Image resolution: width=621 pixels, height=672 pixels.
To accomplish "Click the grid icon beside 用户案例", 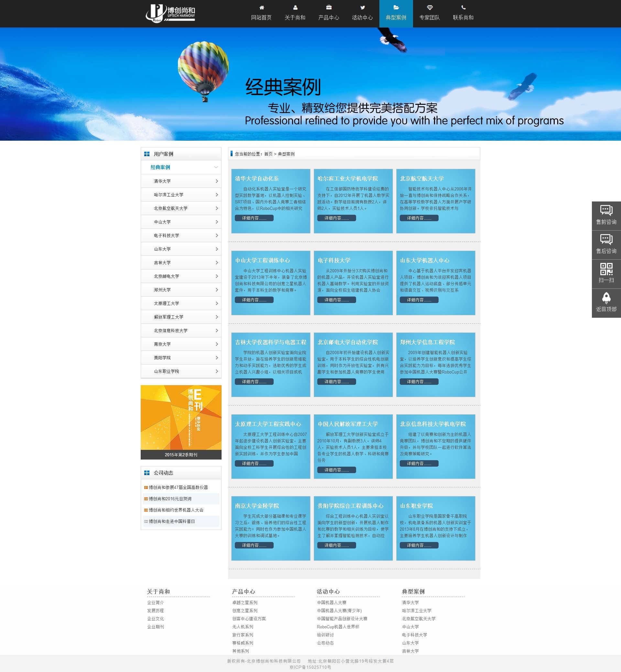I will point(147,154).
